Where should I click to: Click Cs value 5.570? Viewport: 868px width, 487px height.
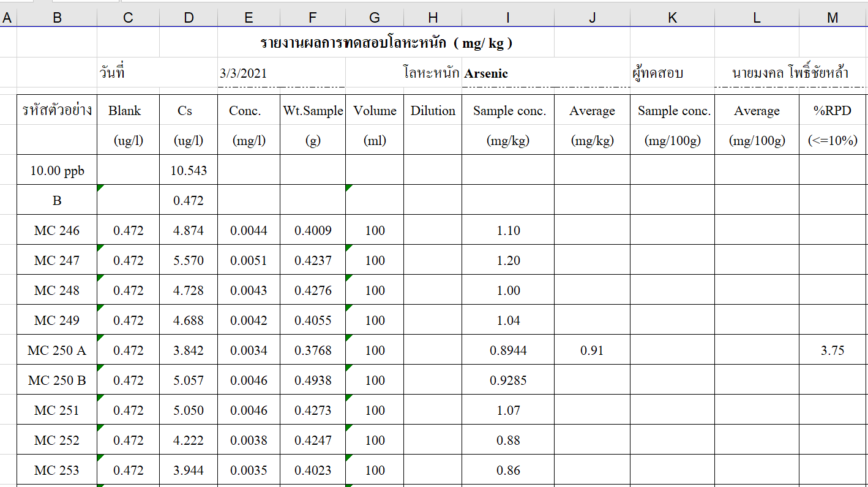pos(189,260)
